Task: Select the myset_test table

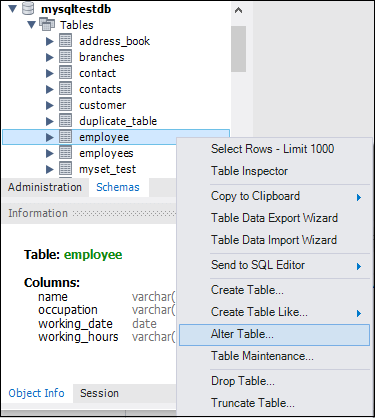Action: [107, 169]
